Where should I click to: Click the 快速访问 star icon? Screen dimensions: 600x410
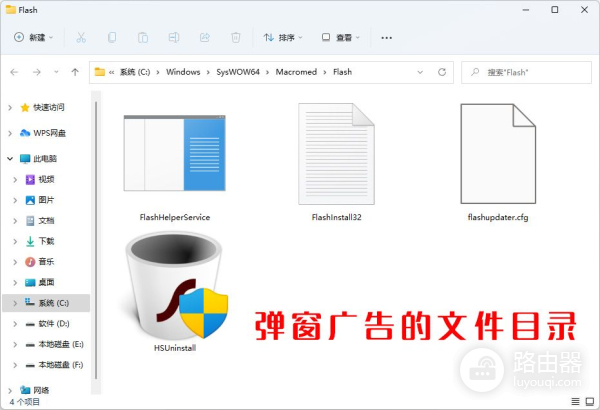[25, 108]
